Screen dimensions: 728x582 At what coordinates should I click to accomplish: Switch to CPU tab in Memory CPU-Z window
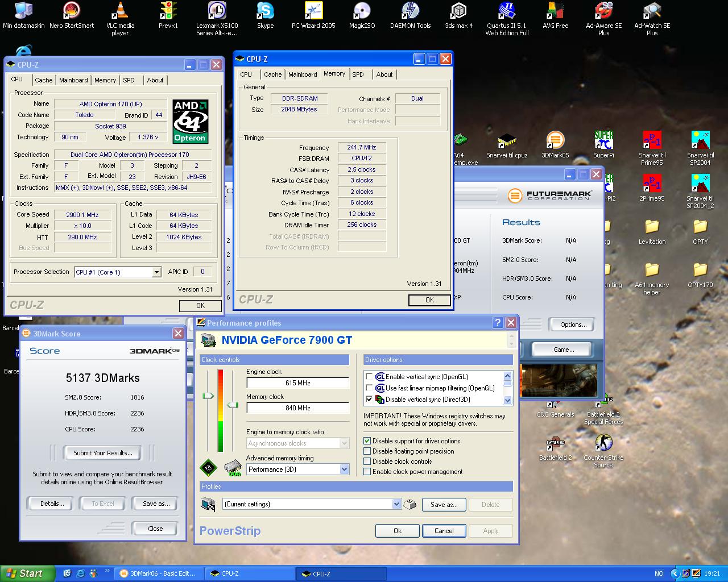point(246,74)
